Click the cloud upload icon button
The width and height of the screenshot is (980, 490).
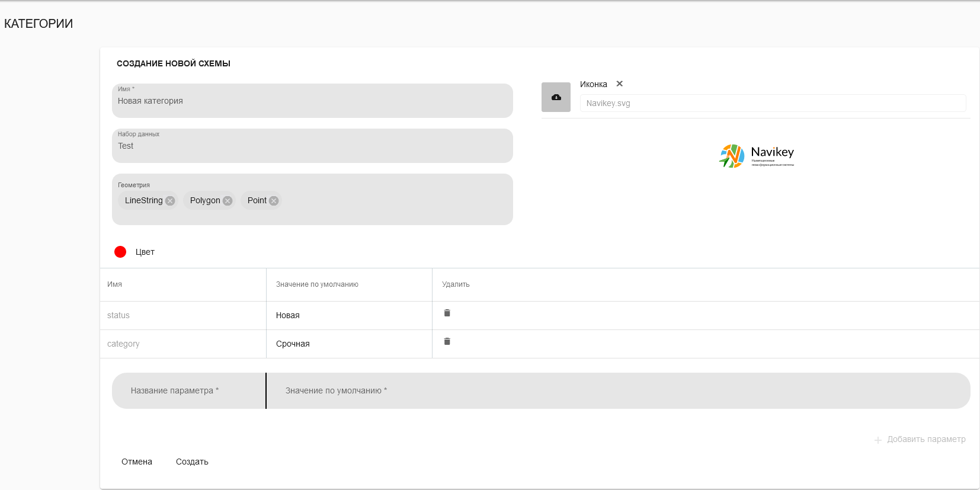coord(556,97)
